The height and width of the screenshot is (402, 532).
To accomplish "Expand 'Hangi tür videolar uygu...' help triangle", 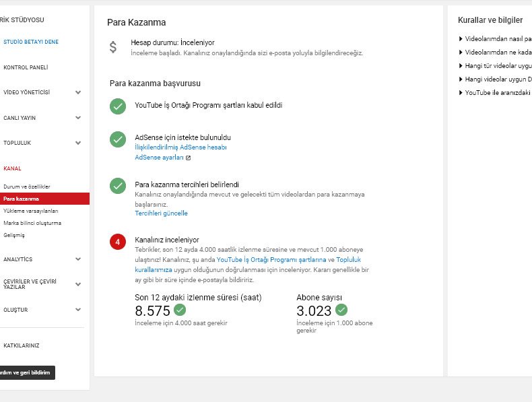I will (461, 66).
